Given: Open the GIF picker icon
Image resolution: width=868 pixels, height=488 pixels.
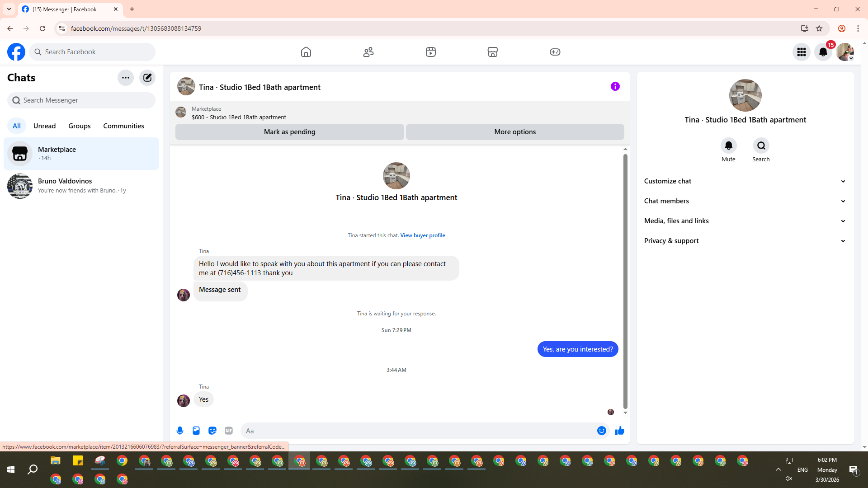Looking at the screenshot, I should point(229,431).
